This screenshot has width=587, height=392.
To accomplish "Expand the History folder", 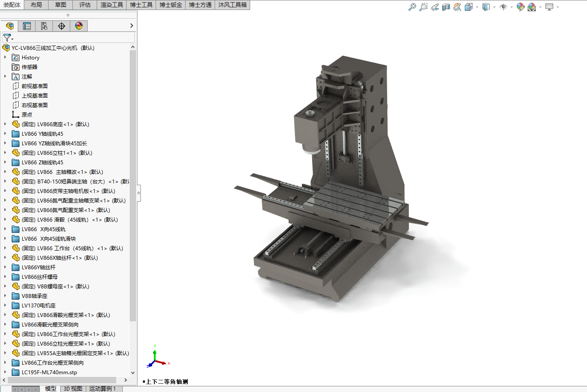I will (5, 58).
